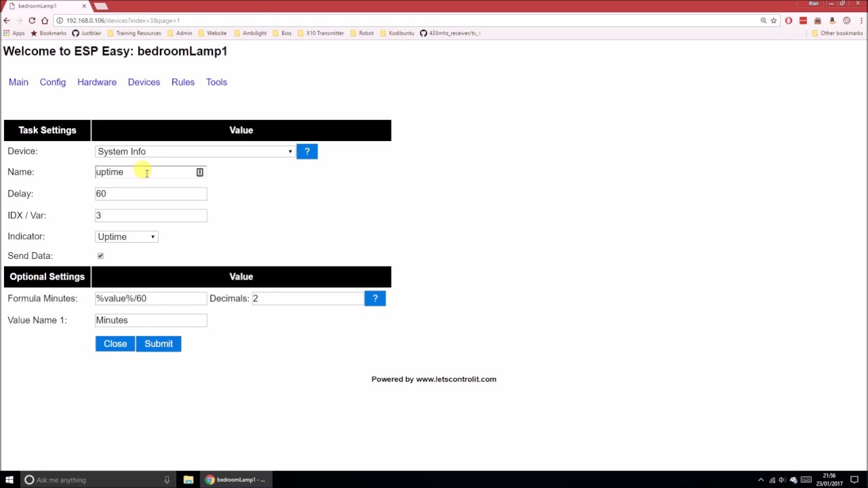
Task: Open the Device dropdown showing System Info
Action: [195, 151]
